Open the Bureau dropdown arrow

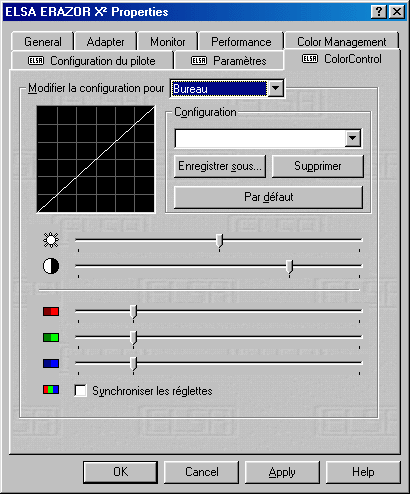pyautogui.click(x=276, y=89)
